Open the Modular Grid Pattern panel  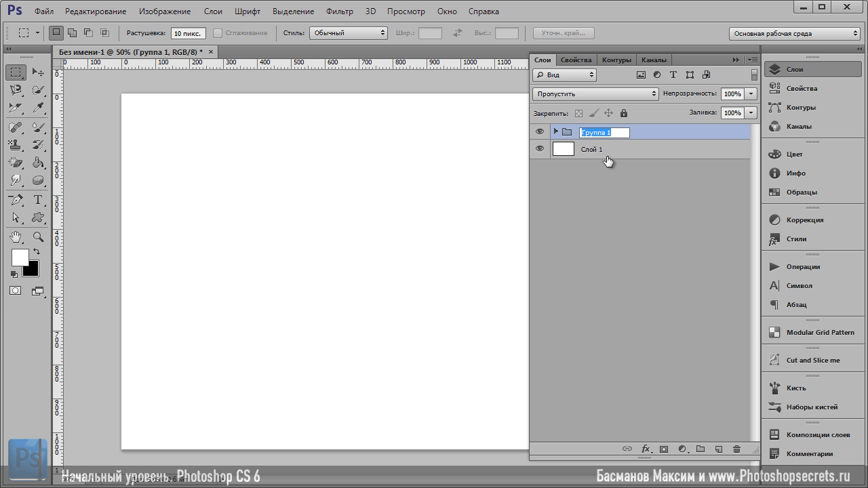coord(814,332)
